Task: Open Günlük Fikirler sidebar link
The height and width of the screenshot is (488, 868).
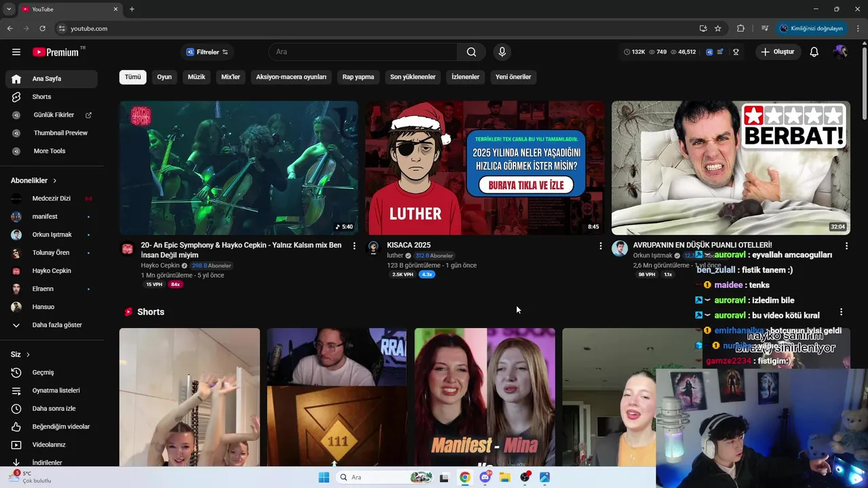Action: coord(52,115)
